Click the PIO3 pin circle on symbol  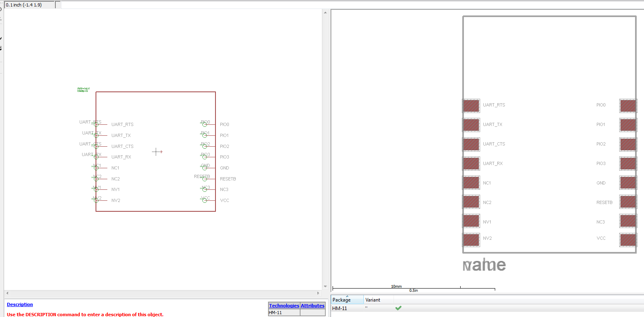tap(205, 157)
